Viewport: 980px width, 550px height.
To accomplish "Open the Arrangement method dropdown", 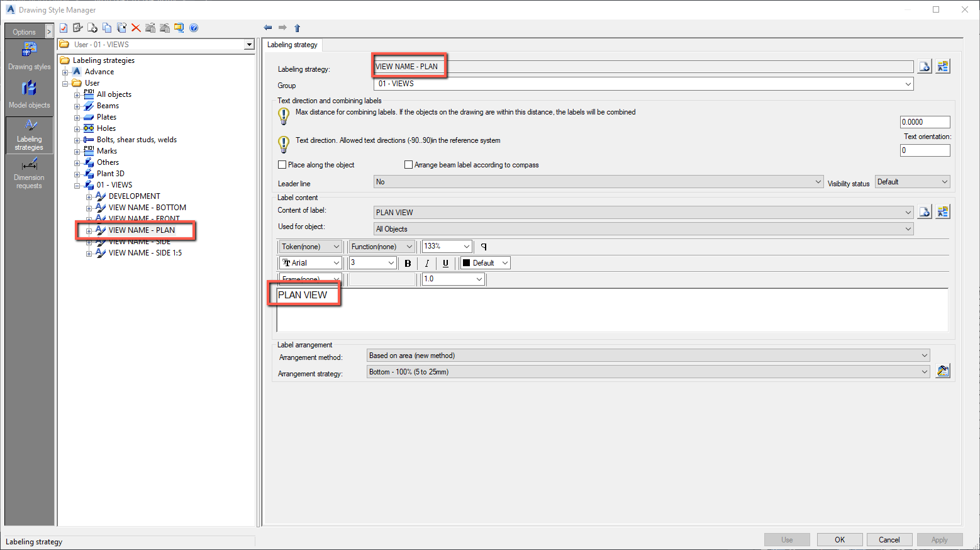I will coord(648,356).
